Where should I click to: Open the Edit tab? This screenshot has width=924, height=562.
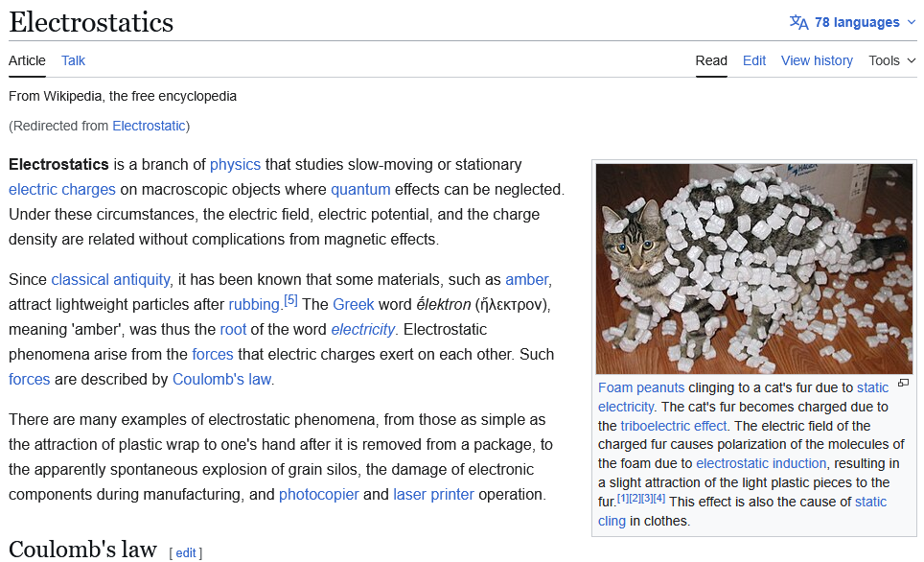[x=754, y=60]
